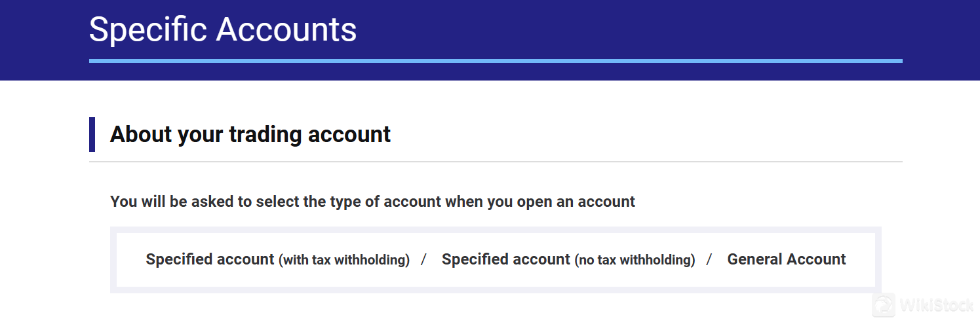Click the "Specific Accounts" page title
Viewport: 980px width, 328px height.
click(223, 29)
